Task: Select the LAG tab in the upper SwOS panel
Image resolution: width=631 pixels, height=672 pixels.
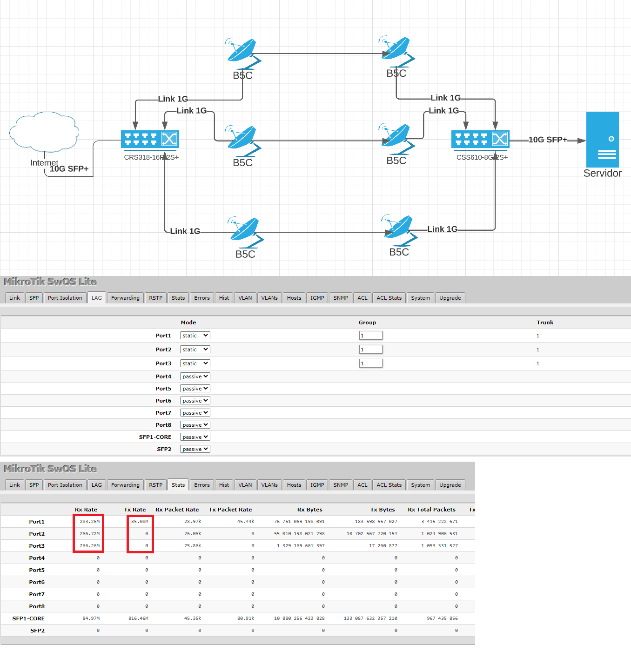Action: (97, 298)
